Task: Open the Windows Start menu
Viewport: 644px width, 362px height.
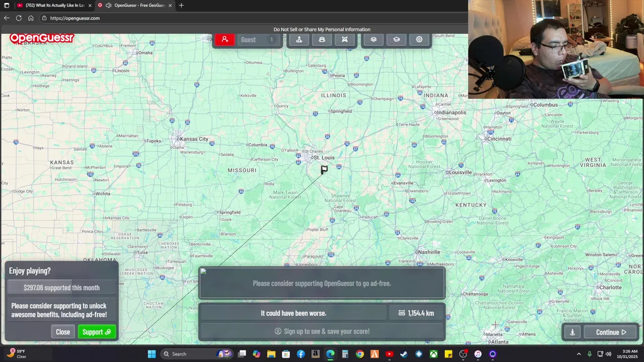Action: coord(151,354)
